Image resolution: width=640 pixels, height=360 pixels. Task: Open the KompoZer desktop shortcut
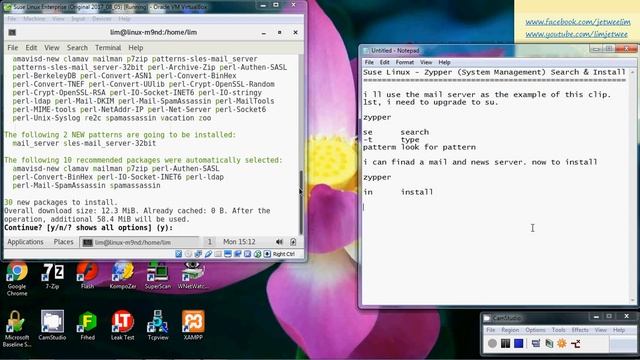pyautogui.click(x=122, y=276)
